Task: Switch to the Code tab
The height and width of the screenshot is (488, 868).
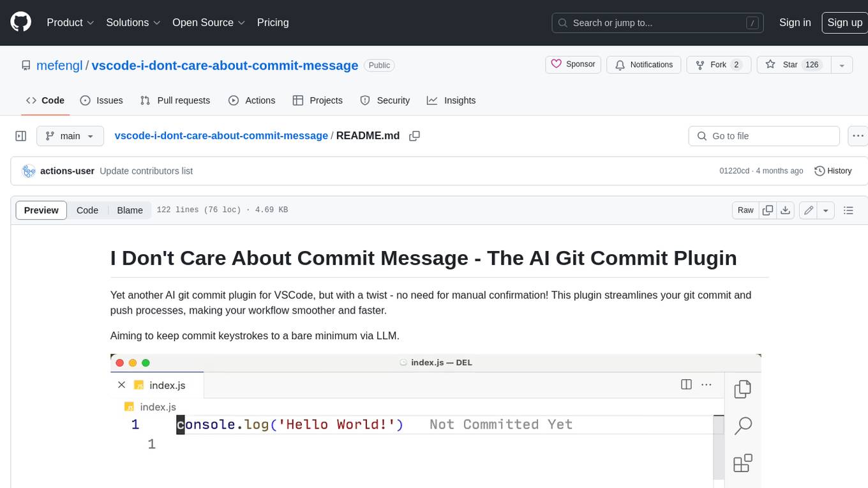Action: 45,100
